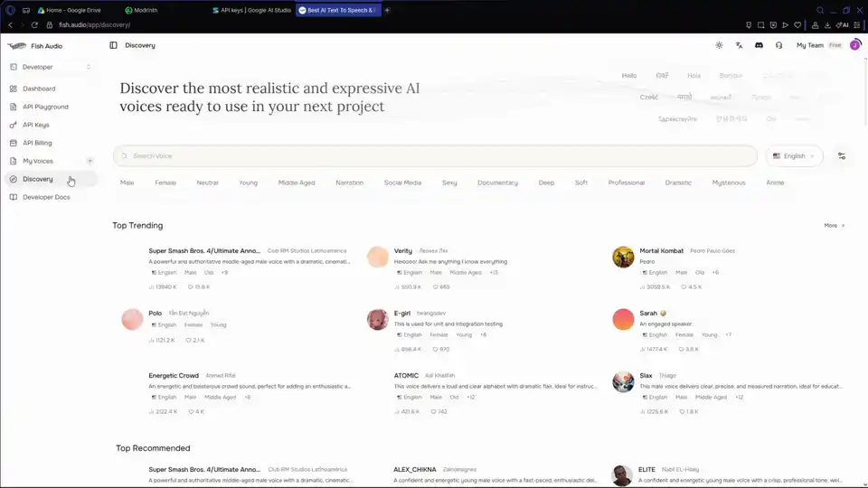Open the Sarah voice card title
This screenshot has width=868, height=488.
click(x=648, y=314)
